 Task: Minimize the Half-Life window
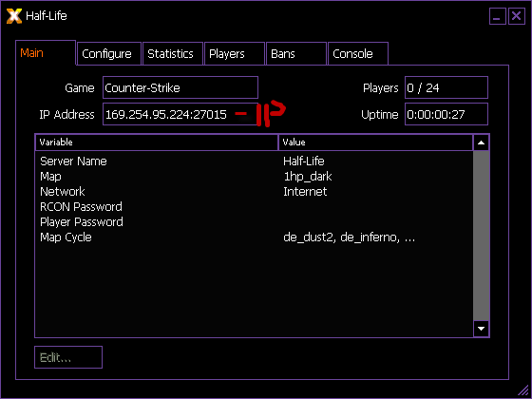click(x=498, y=16)
